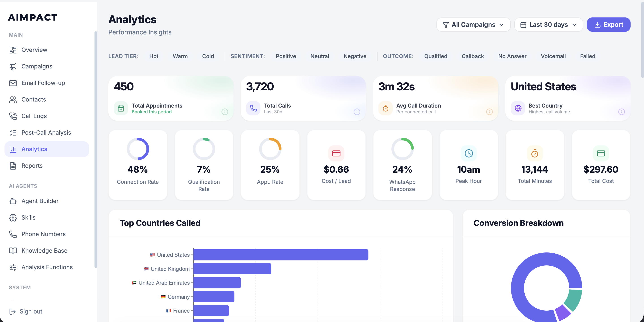Toggle the Callback outcome filter
Viewport: 644px width, 322px height.
click(x=473, y=56)
